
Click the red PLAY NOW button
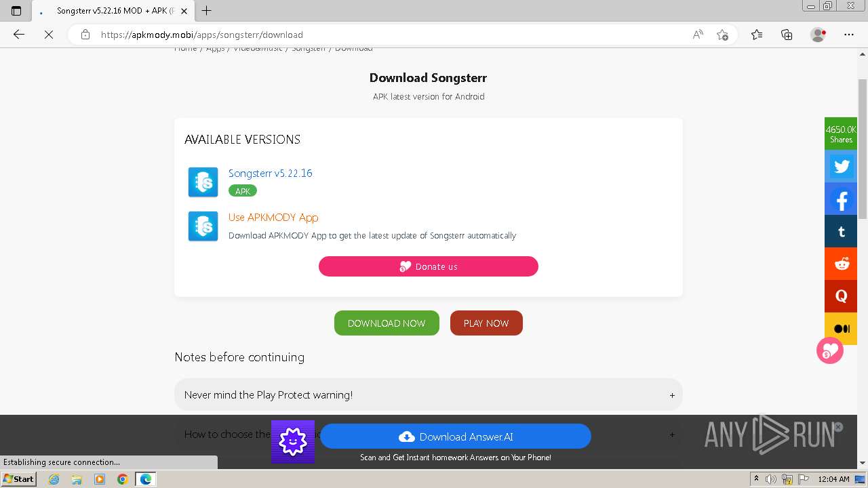(x=486, y=323)
